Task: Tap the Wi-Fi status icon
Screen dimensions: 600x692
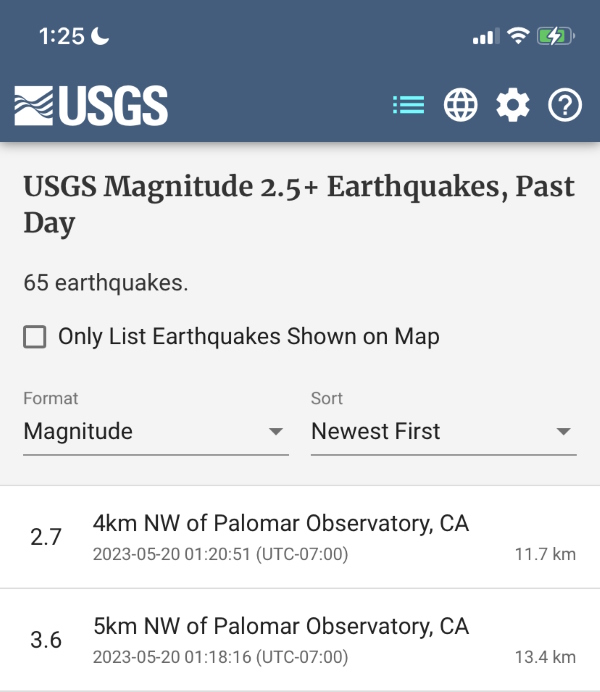Action: (517, 37)
